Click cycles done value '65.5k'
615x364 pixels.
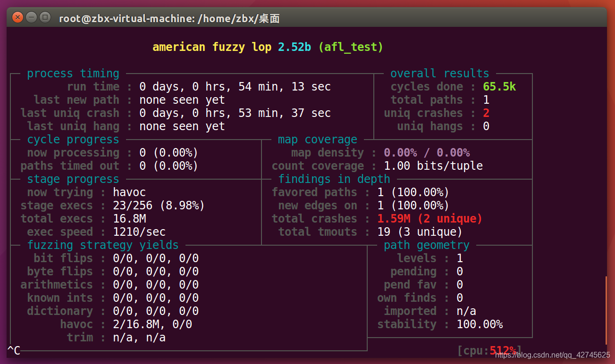click(x=499, y=87)
